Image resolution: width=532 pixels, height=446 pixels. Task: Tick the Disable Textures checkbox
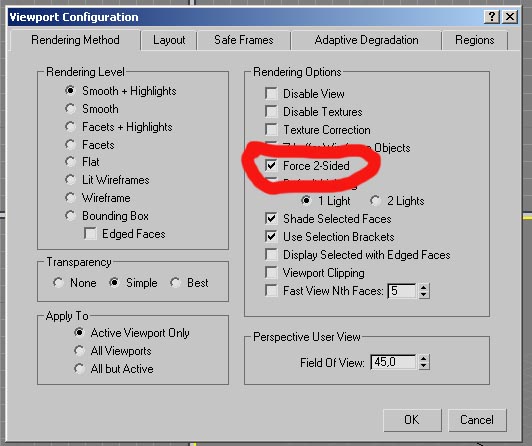pos(271,111)
